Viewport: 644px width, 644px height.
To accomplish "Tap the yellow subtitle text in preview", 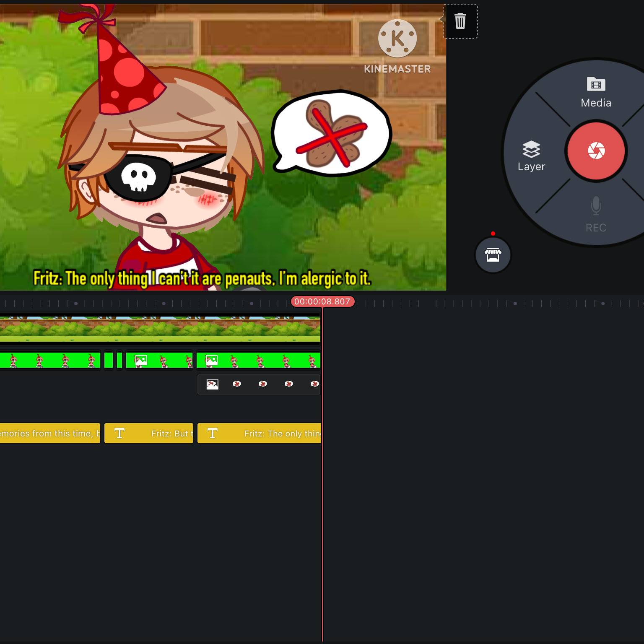I will point(202,278).
